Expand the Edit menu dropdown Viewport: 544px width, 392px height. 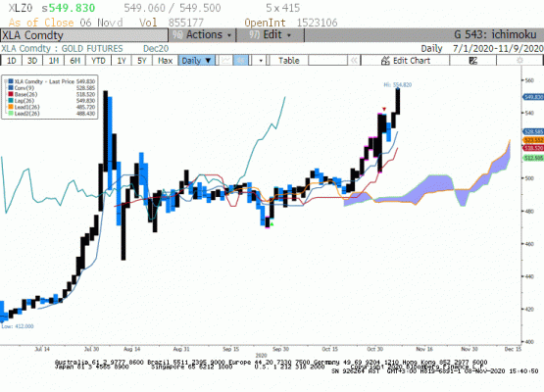click(x=271, y=35)
